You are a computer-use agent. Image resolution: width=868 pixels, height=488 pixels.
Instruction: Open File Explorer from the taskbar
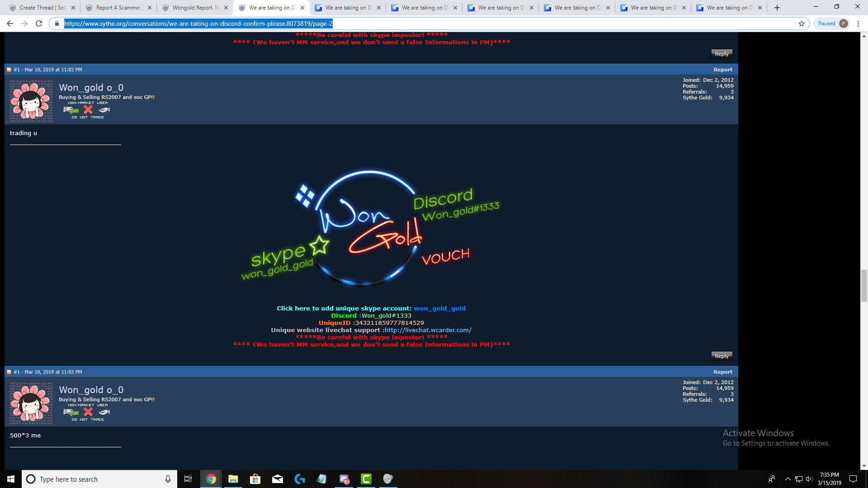[x=233, y=479]
